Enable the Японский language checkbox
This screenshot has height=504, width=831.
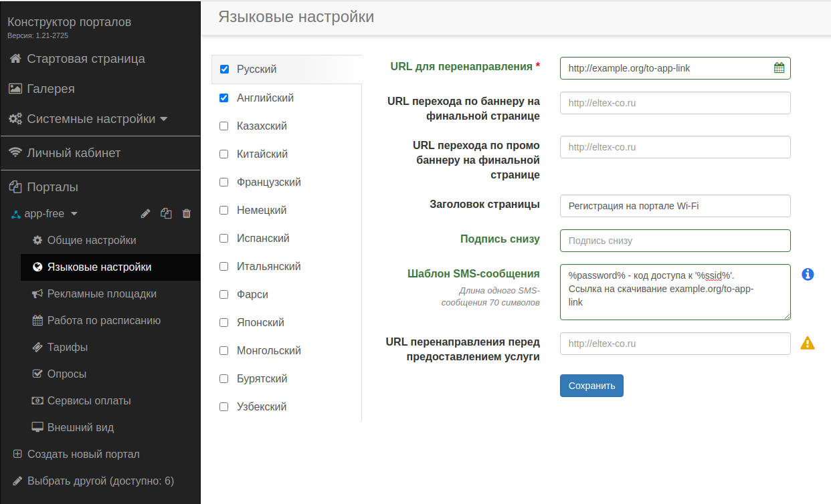[x=224, y=323]
